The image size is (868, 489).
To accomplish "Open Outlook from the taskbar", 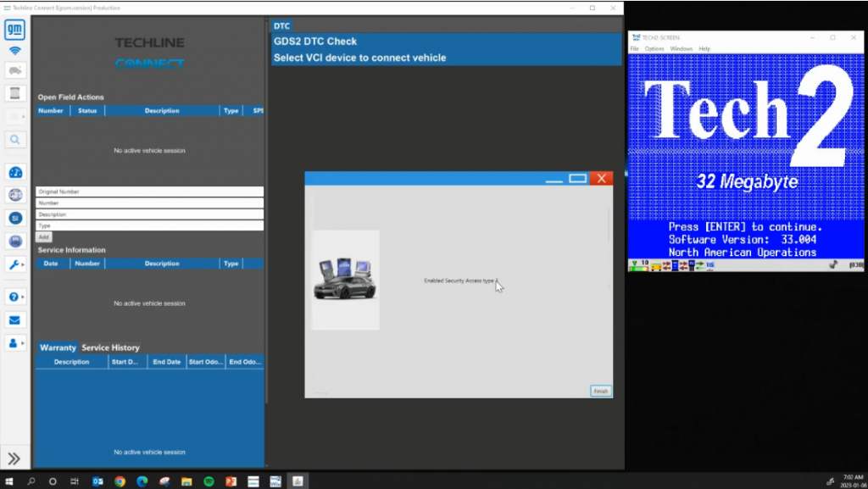I will (97, 481).
